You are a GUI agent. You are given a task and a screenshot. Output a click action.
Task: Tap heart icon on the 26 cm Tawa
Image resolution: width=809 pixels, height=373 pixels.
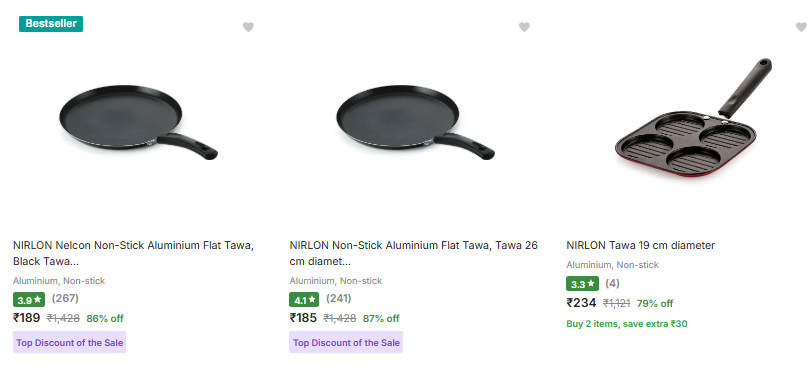(524, 27)
